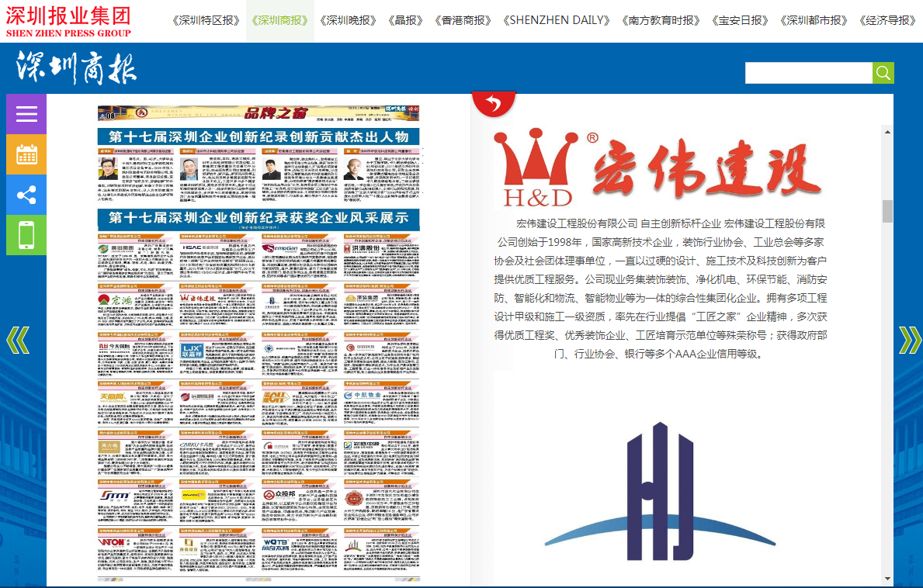Click the up arrow of the article scrollbar

[x=888, y=132]
